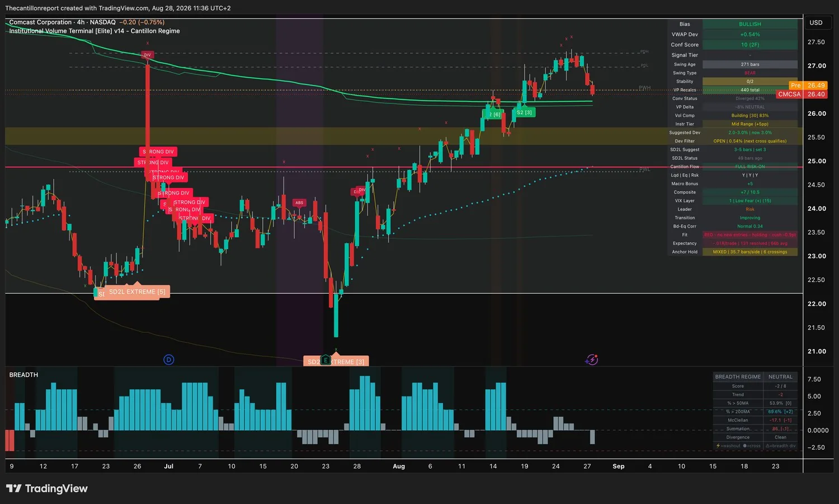Select the "+7 / 10.5" Composite value
Screen dimensions: 839x504
pyautogui.click(x=750, y=192)
